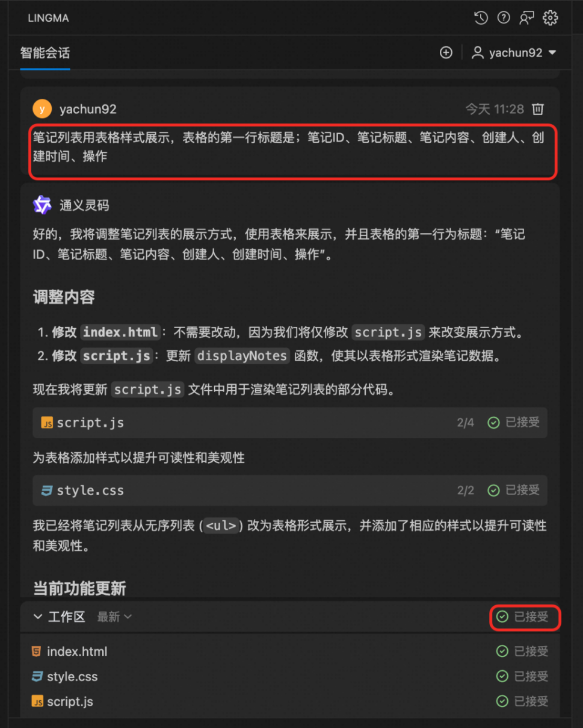Click the Tongyi Lingma assistant logo
This screenshot has height=728, width=583.
(x=42, y=205)
